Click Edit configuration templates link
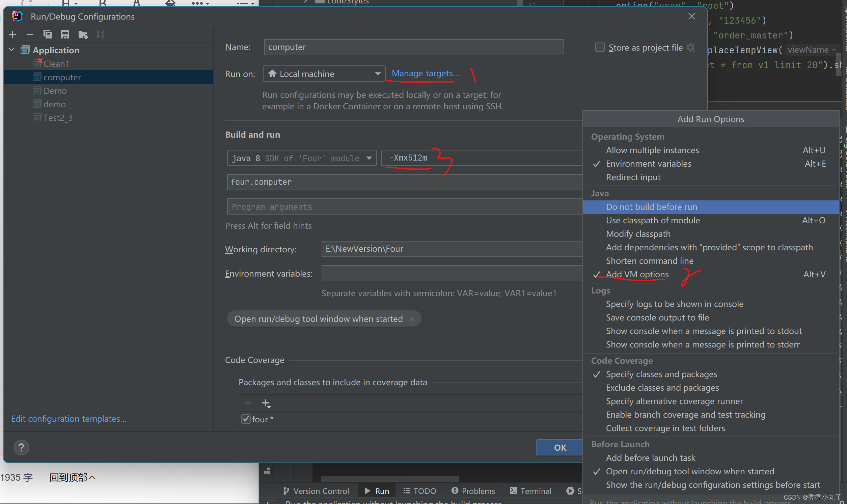The height and width of the screenshot is (504, 847). [x=69, y=418]
